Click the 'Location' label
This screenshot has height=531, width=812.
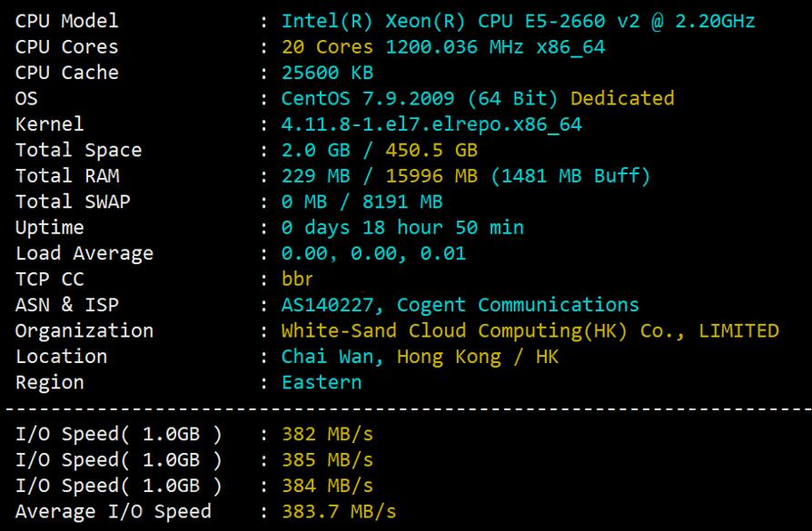(x=61, y=357)
